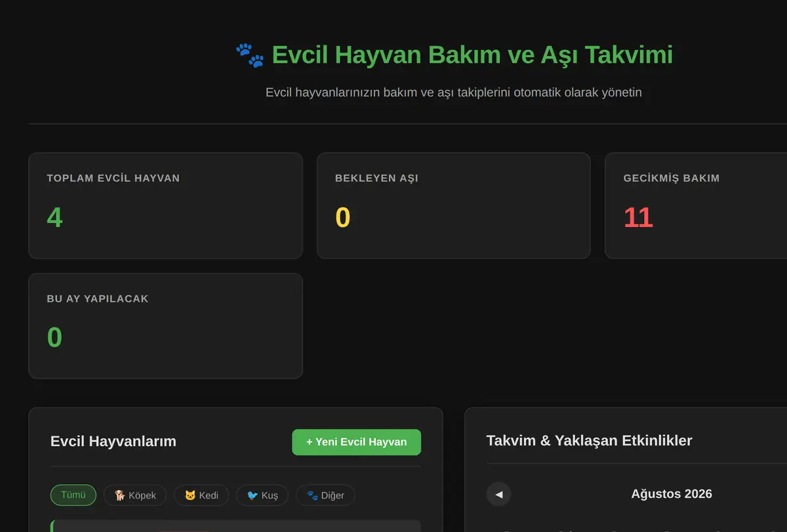Filter pets by Diğer
This screenshot has width=787, height=532.
(325, 495)
